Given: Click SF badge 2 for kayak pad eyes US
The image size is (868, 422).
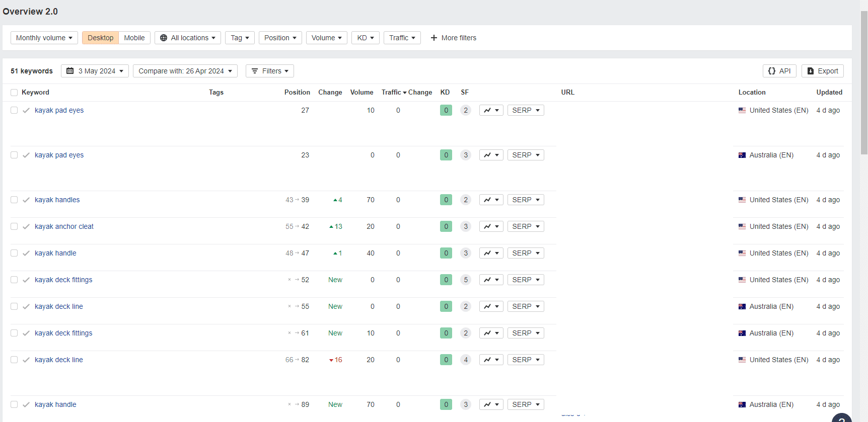Looking at the screenshot, I should click(466, 110).
